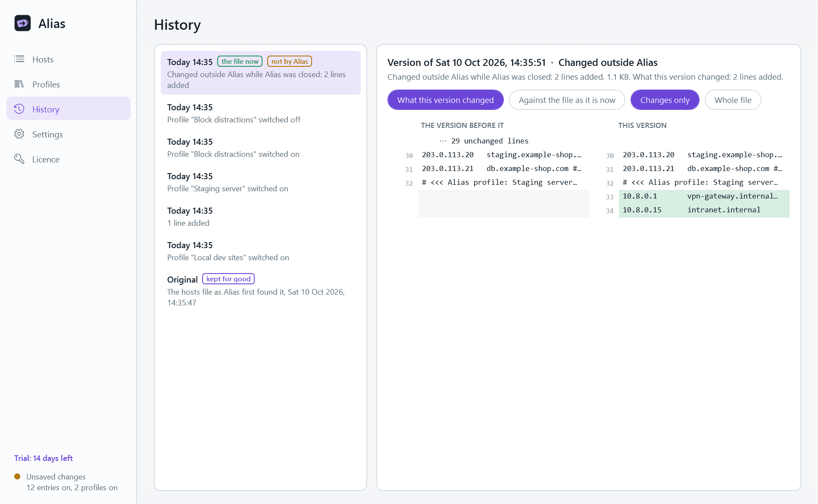Click line 30 in the Version Before column

503,155
